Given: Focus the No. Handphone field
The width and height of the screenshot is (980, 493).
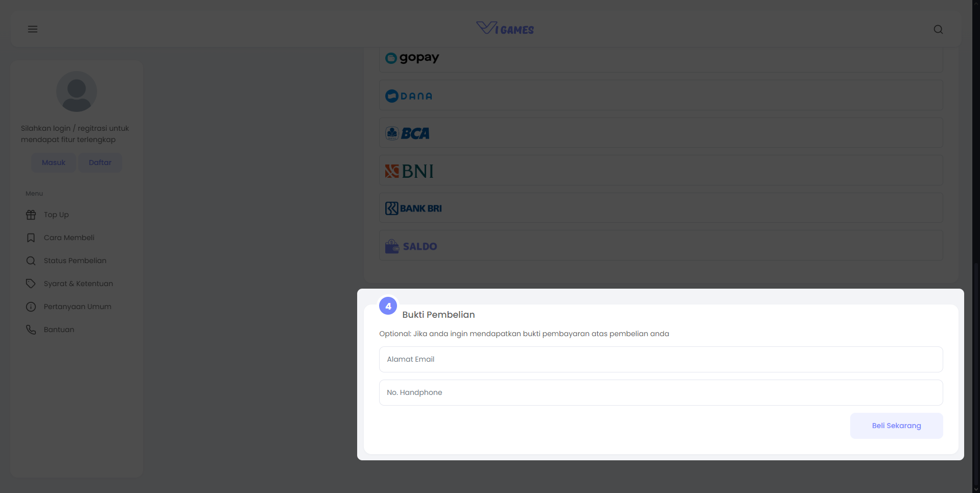Looking at the screenshot, I should pos(661,392).
